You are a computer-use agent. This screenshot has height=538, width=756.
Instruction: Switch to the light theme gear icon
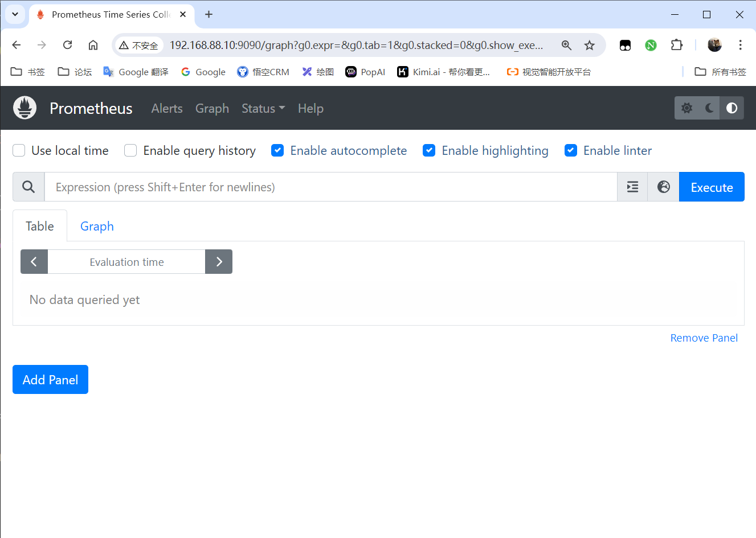click(x=686, y=108)
